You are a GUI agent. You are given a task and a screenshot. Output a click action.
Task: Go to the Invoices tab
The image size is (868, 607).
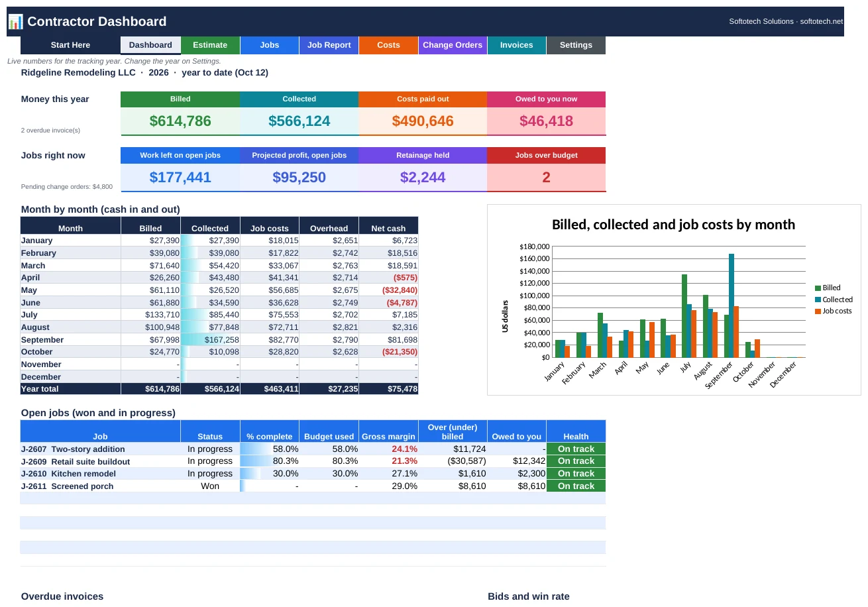[x=517, y=45]
